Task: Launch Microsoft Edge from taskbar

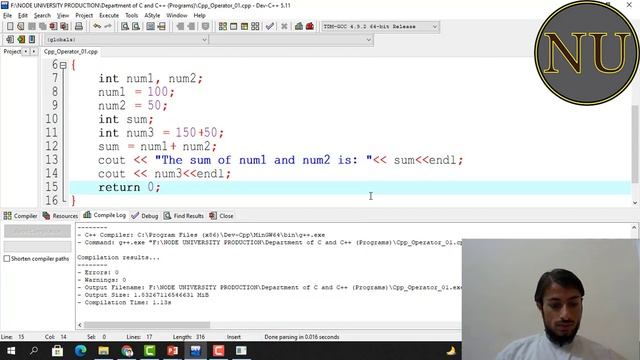Action: click(x=80, y=351)
